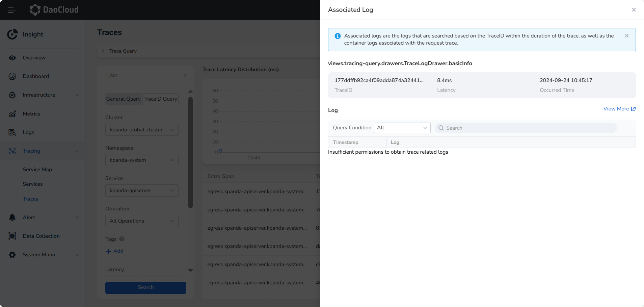The image size is (644, 307).
Task: Open the Query Condition dropdown
Action: (x=402, y=128)
